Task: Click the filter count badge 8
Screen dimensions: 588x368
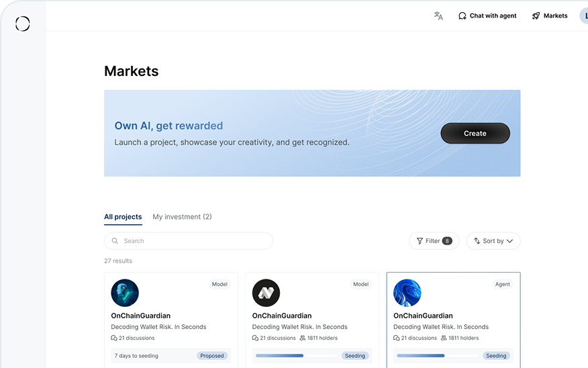Action: tap(447, 241)
